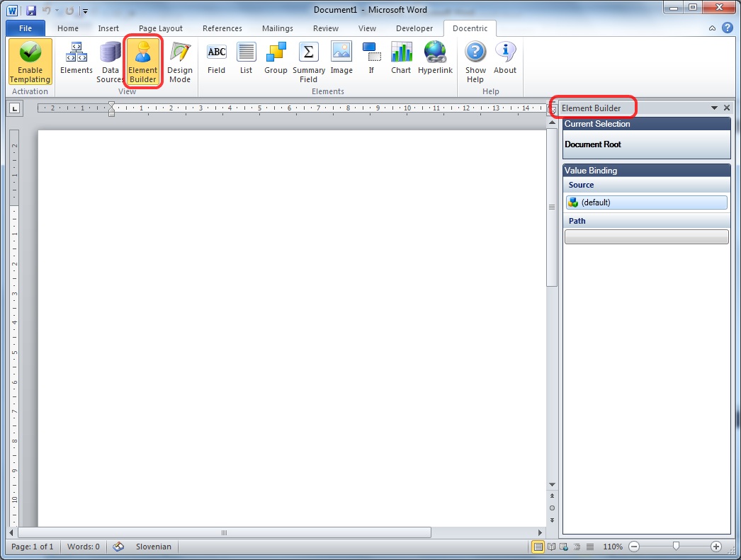The height and width of the screenshot is (560, 741).
Task: Click the tab selector button left of ruler
Action: [15, 108]
